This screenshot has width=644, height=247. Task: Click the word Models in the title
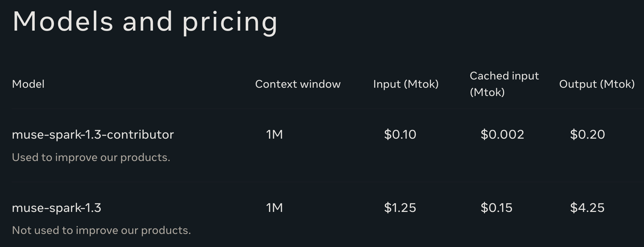point(63,22)
